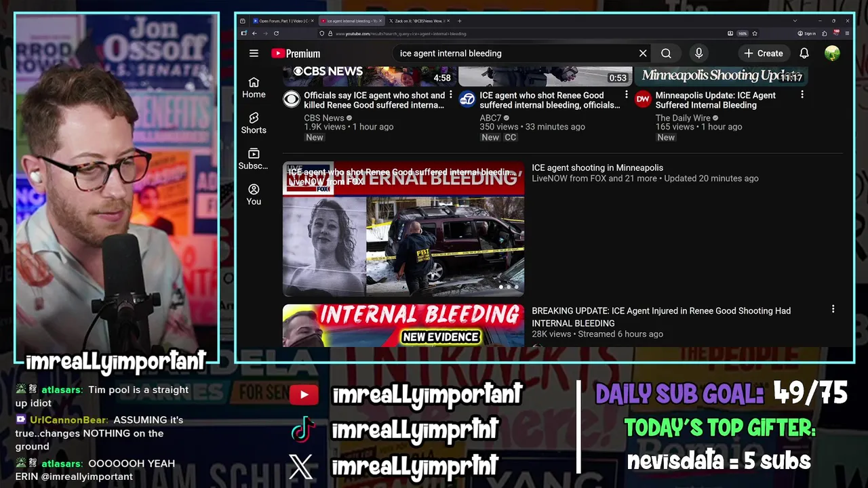Go back with the browser back arrow
Image resolution: width=868 pixels, height=488 pixels.
pyautogui.click(x=254, y=33)
